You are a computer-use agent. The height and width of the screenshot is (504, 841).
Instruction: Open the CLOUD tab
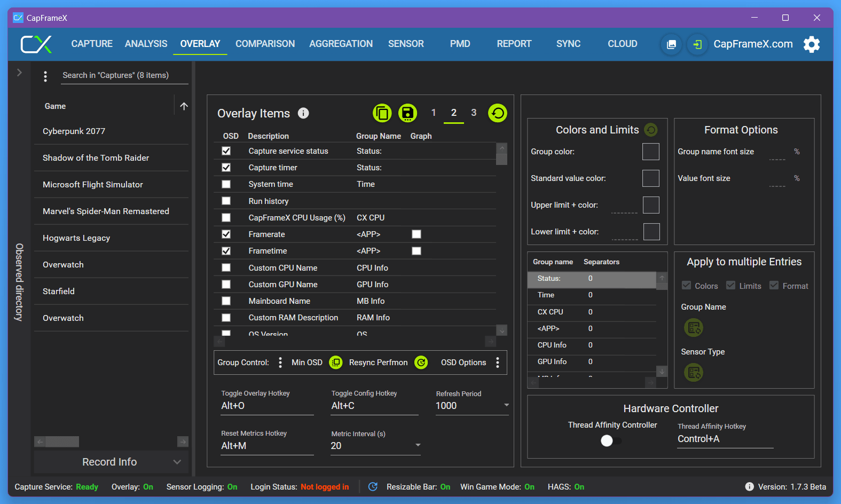623,44
